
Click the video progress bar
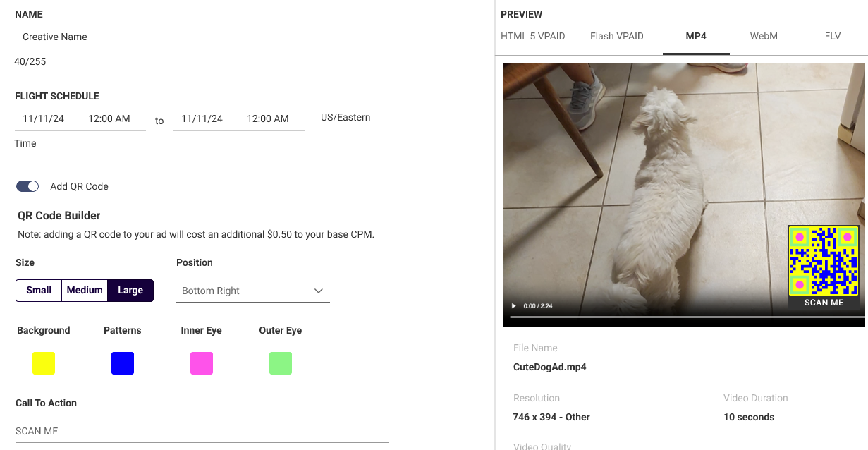point(684,317)
